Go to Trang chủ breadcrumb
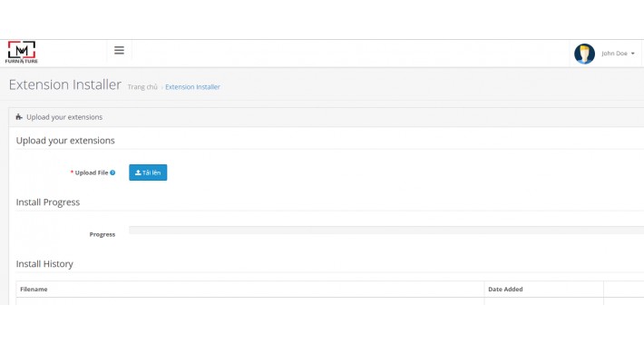Screen dimensions: 644x345 click(x=142, y=87)
